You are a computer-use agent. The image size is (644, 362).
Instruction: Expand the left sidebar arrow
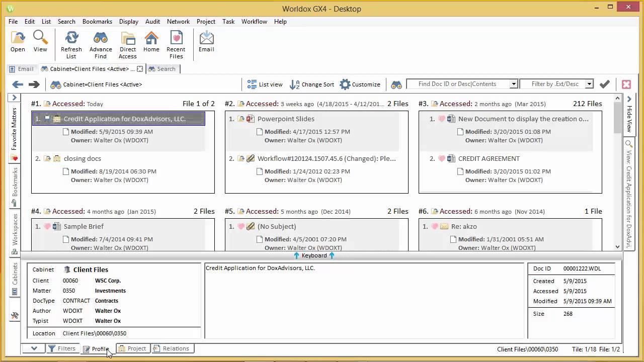pos(14,98)
